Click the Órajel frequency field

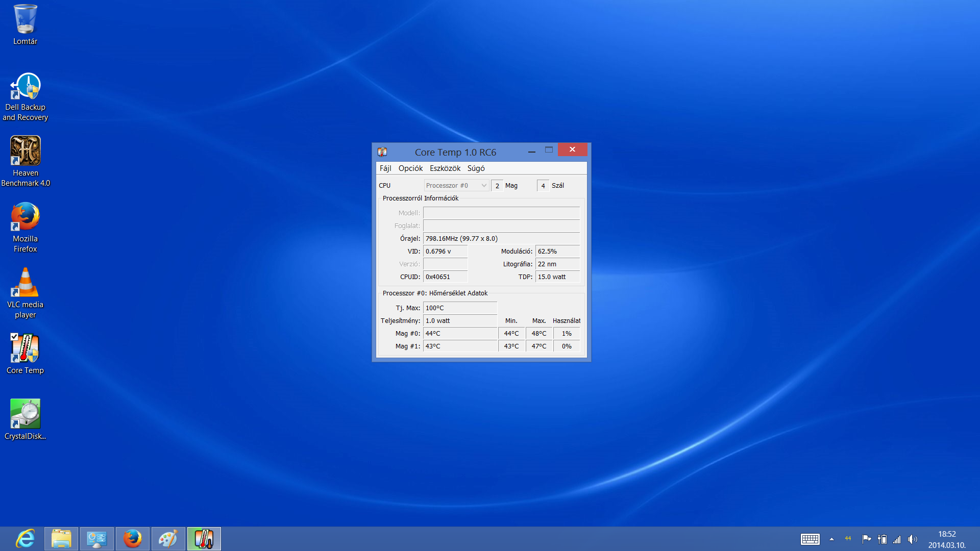pos(501,239)
